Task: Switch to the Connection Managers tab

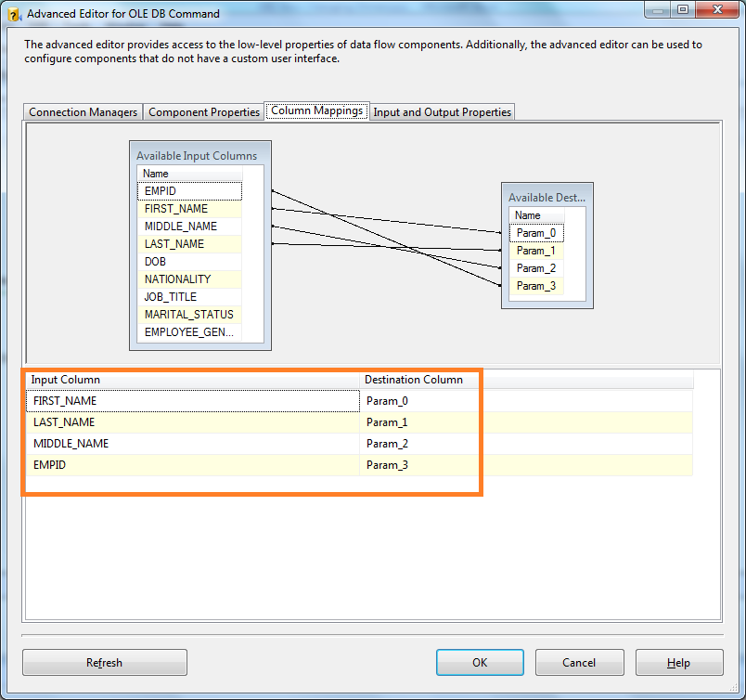Action: tap(82, 111)
